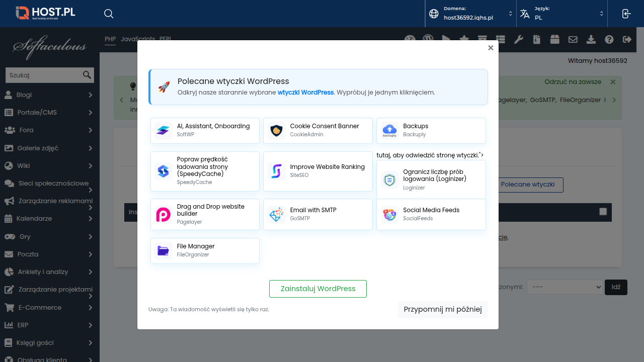Image resolution: width=644 pixels, height=362 pixels.
Task: Open the search magnifier in the header
Action: click(109, 14)
